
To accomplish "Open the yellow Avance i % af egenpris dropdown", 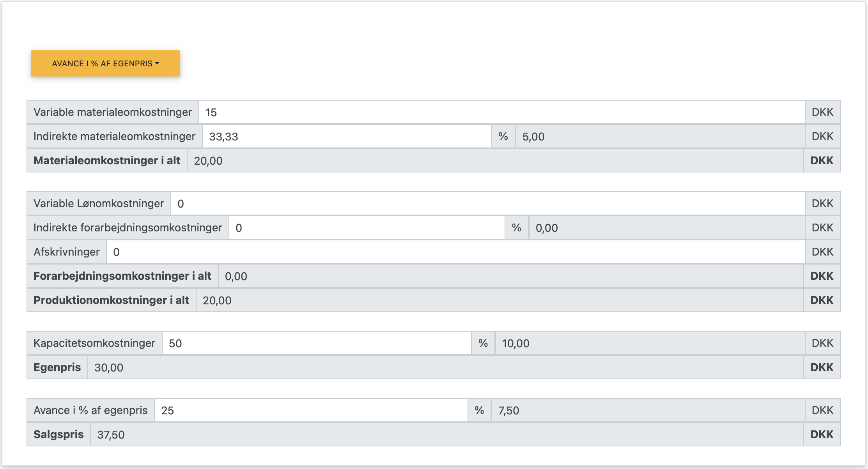I will tap(105, 64).
